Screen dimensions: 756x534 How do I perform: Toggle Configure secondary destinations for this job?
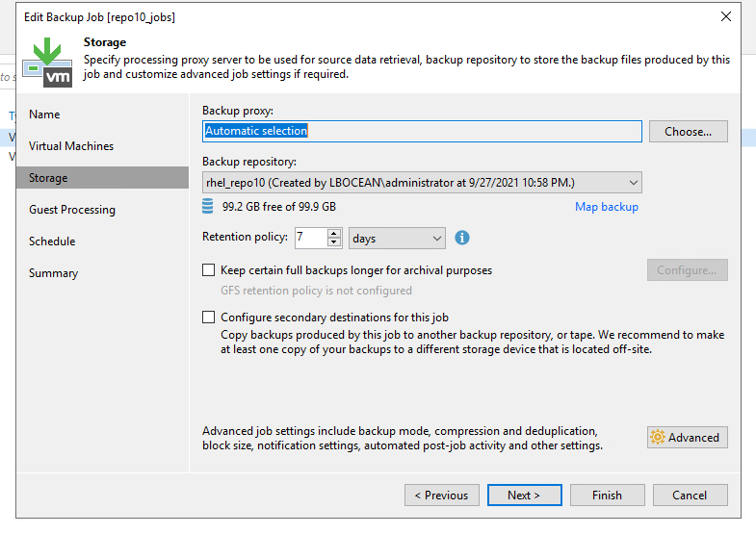point(209,317)
